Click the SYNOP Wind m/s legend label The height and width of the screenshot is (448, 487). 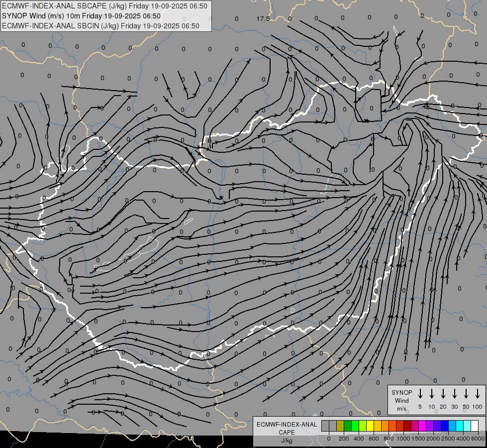(401, 400)
